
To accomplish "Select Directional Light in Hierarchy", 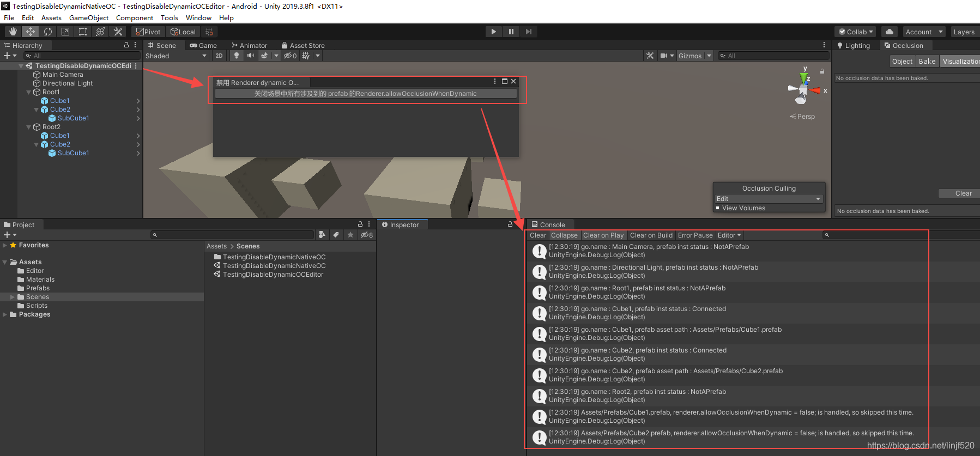I will [x=68, y=83].
